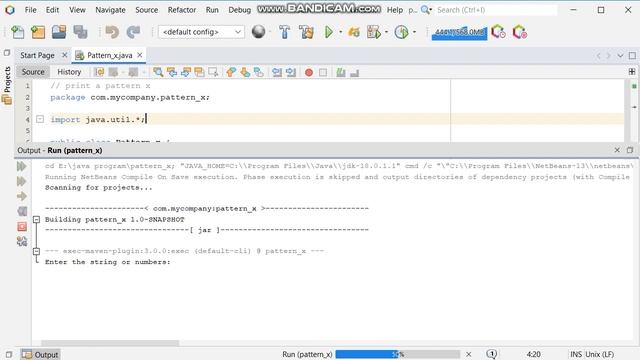This screenshot has width=640, height=360.
Task: Click the Profile Project icon
Action: (374, 32)
